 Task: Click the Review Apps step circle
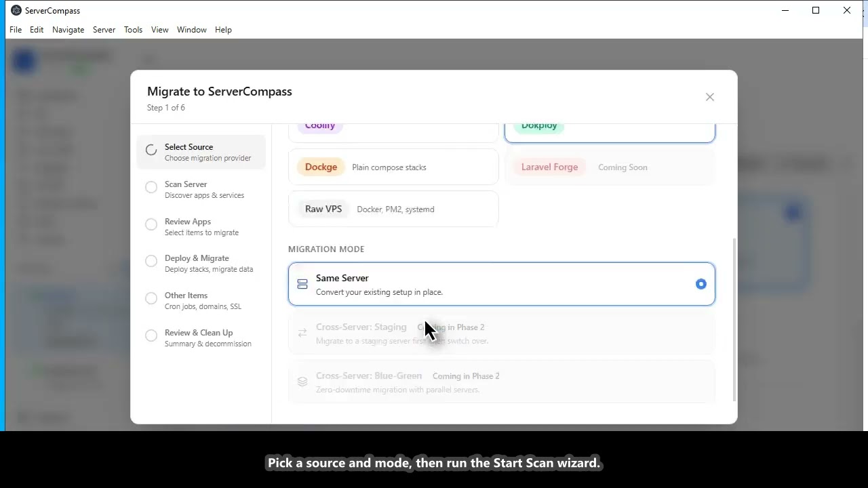(x=151, y=224)
